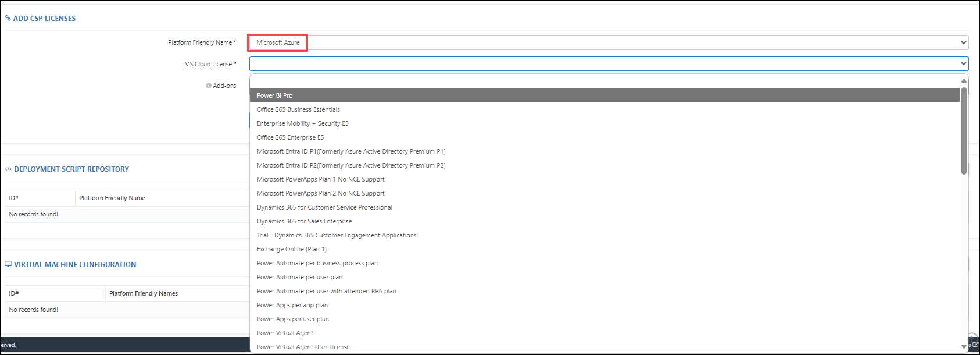Click the ID# header in Virtual Machine table

pyautogui.click(x=14, y=293)
